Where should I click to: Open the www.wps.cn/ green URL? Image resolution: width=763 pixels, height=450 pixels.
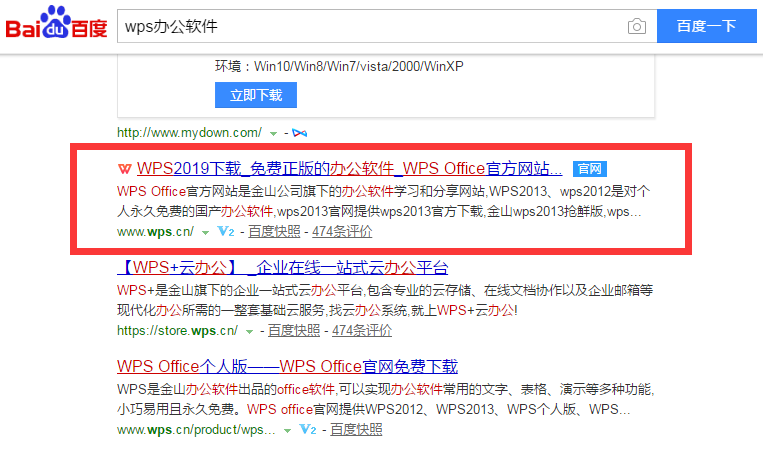coord(155,232)
